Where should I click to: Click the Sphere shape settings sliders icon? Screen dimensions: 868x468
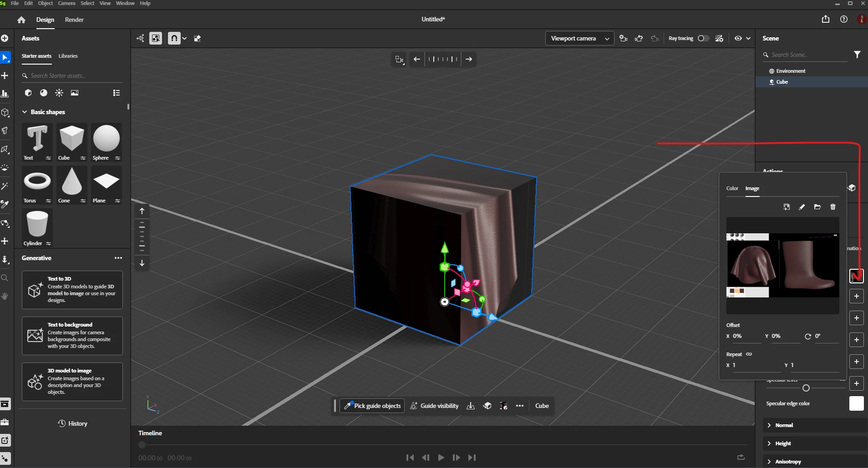117,158
